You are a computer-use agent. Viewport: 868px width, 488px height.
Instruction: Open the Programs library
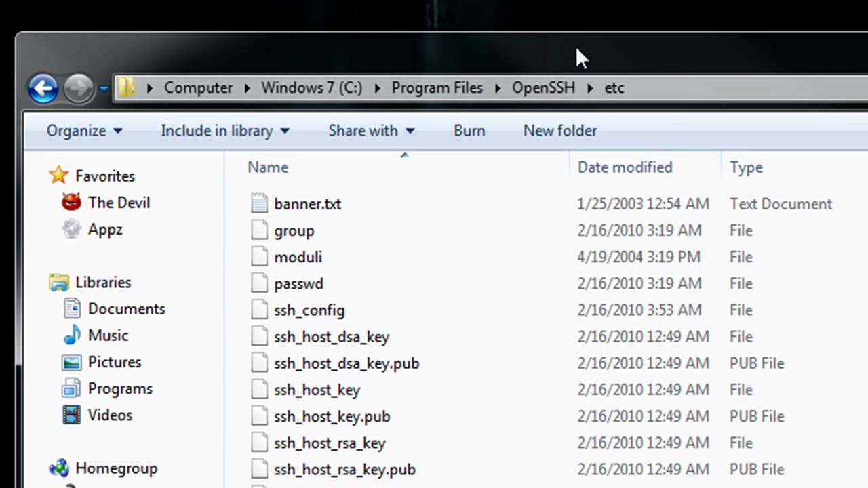click(x=120, y=388)
